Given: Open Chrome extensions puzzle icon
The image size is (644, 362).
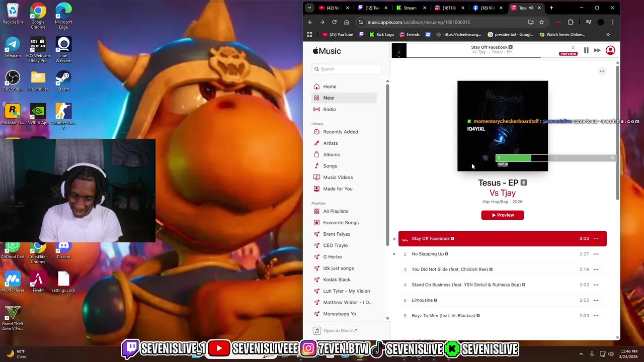Looking at the screenshot, I should point(571,22).
